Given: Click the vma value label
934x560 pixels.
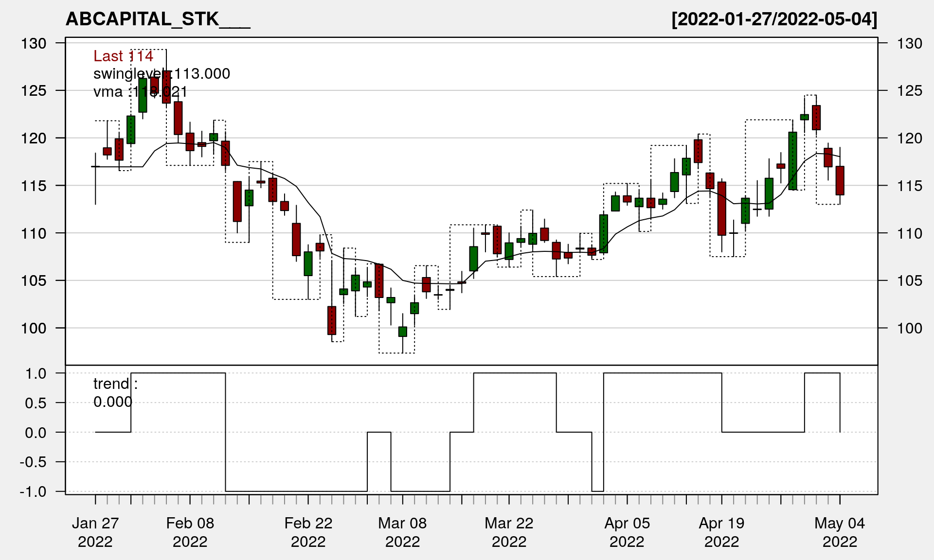Looking at the screenshot, I should click(140, 92).
